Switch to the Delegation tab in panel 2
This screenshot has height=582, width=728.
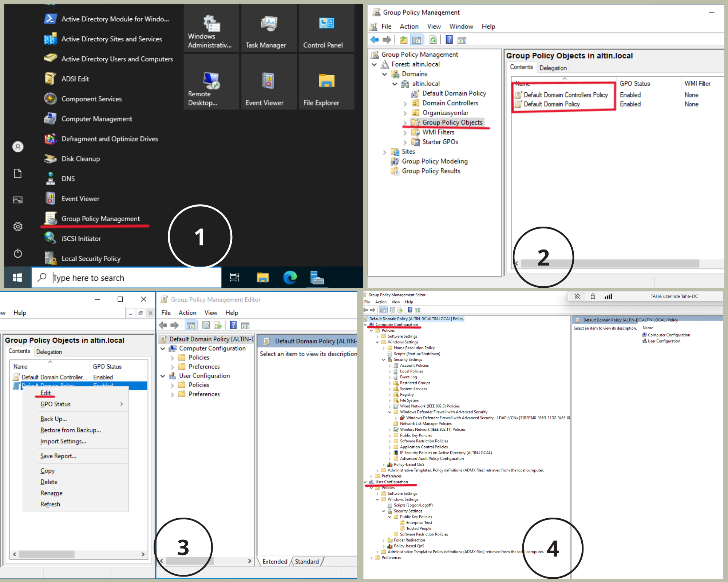(x=553, y=68)
